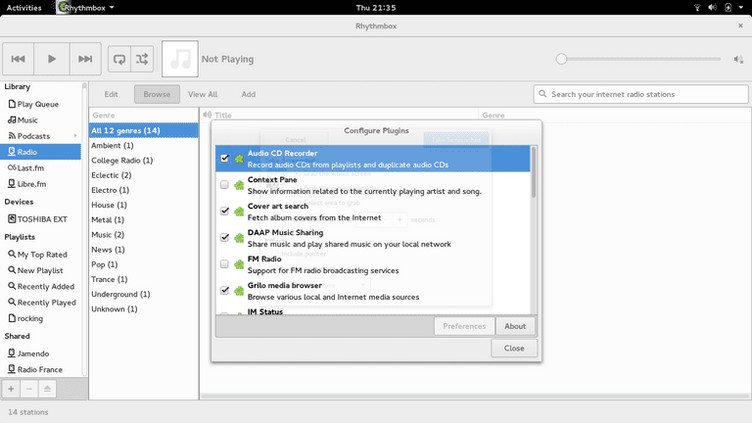752x423 pixels.
Task: Select House (1) genre
Action: (x=143, y=205)
